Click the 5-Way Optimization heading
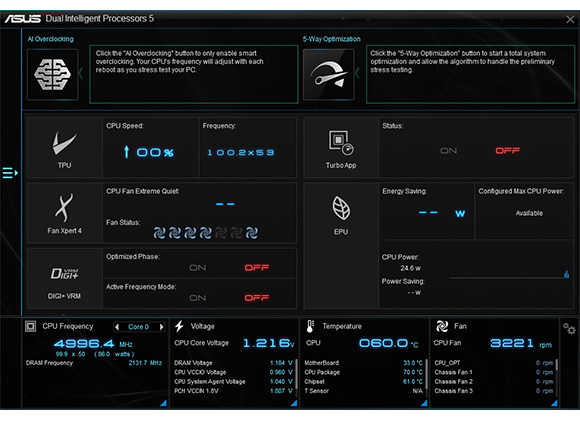The height and width of the screenshot is (424, 580). [x=331, y=39]
